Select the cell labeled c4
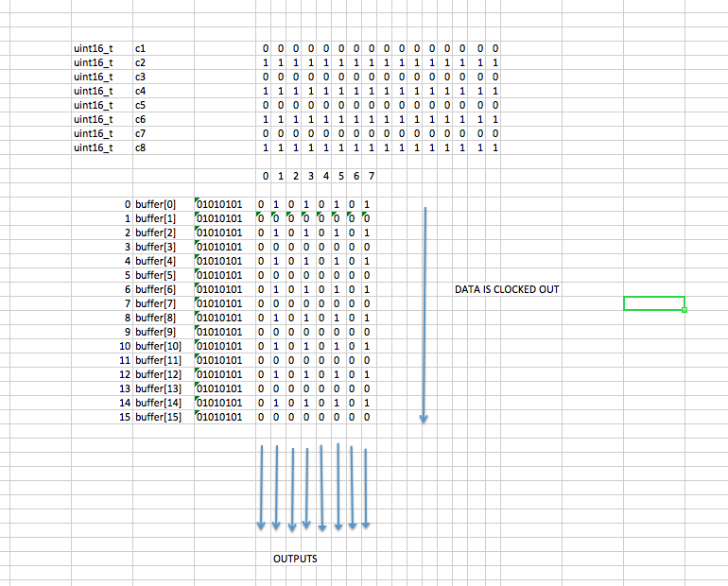Viewport: 728px width, 586px height. pyautogui.click(x=164, y=91)
